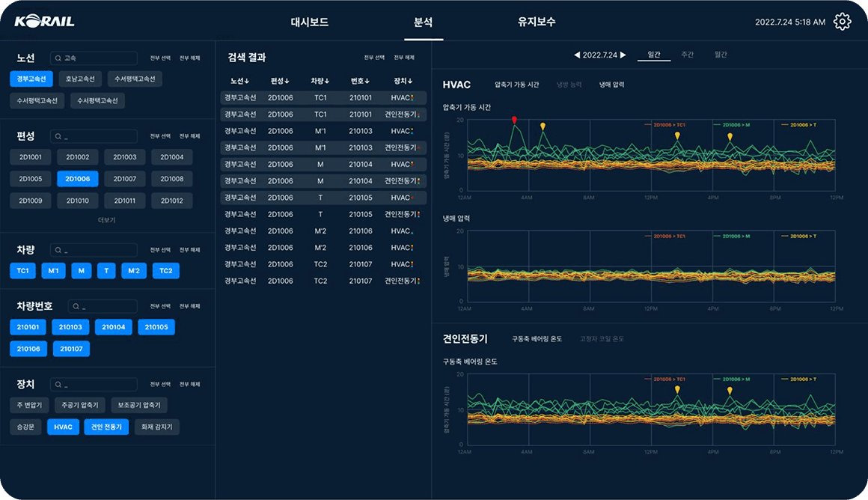868x500 pixels.
Task: Toggle the T car chip
Action: tap(106, 271)
